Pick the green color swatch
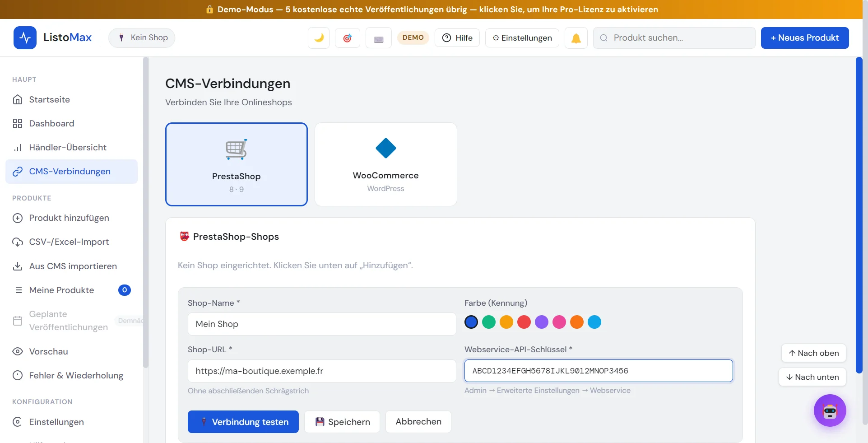868x443 pixels. coord(489,322)
